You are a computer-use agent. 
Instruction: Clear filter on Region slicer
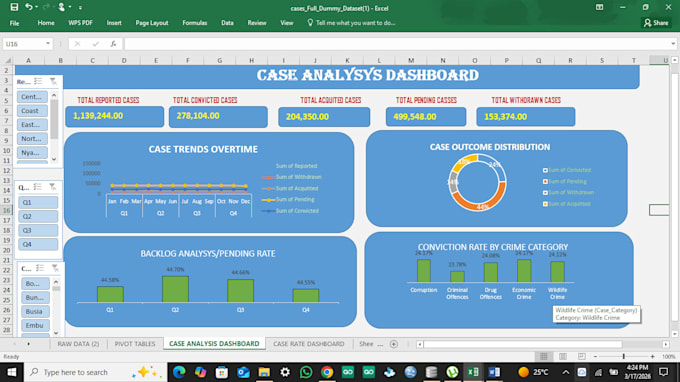(53, 82)
